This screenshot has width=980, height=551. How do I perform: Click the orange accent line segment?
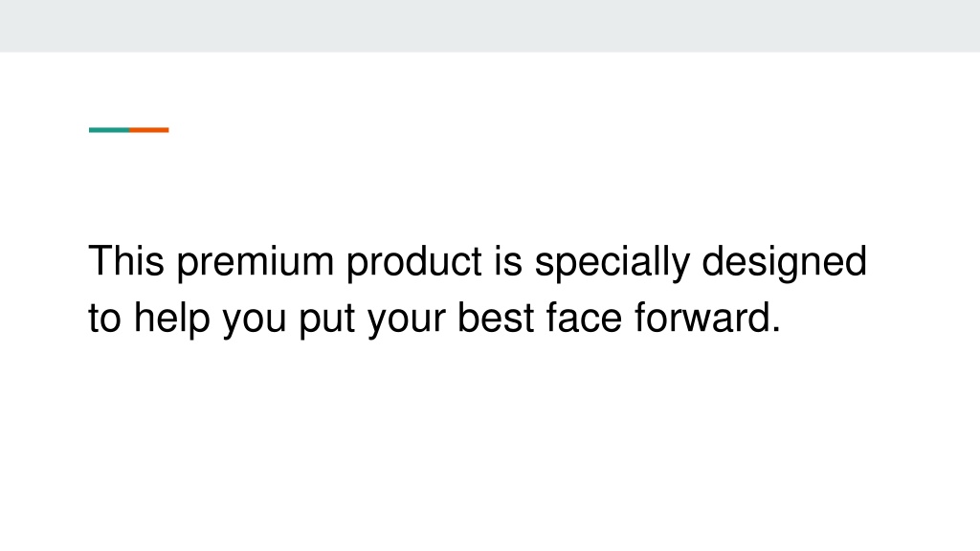click(148, 130)
